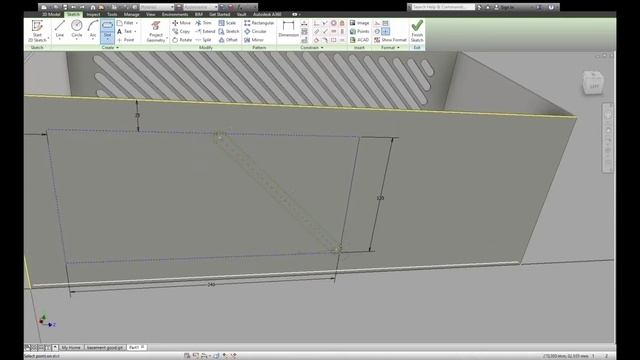Click the 240 dimension value
The height and width of the screenshot is (360, 640).
coord(211,284)
